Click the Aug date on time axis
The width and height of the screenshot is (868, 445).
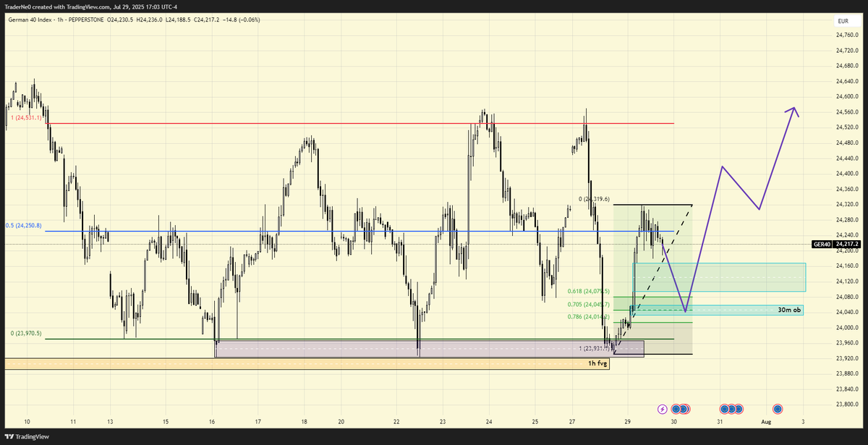point(765,421)
